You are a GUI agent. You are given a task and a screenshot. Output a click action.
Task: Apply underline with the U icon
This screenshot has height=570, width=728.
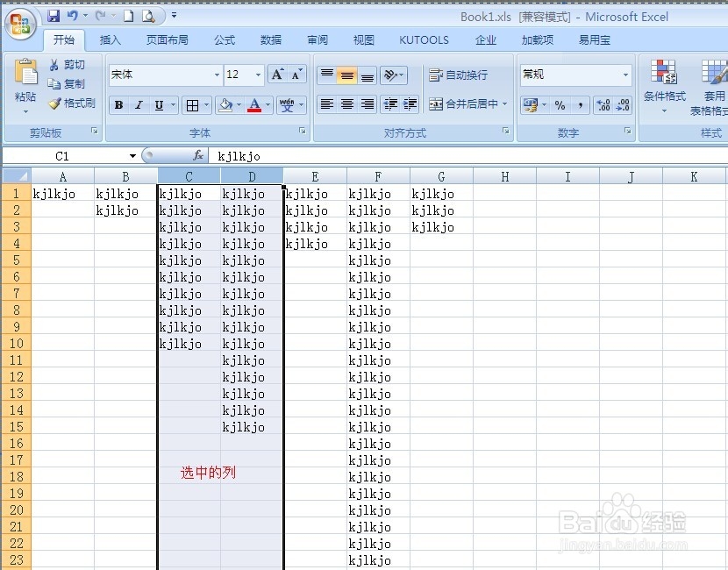pyautogui.click(x=161, y=104)
